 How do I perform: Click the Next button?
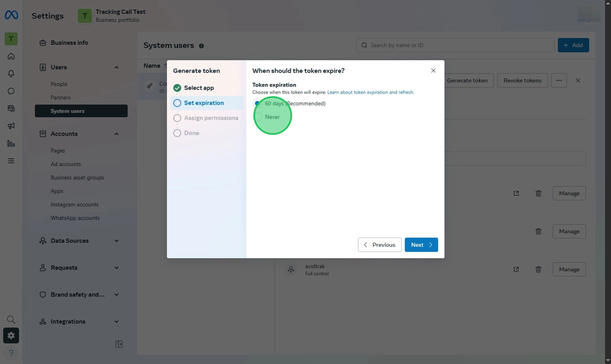421,245
